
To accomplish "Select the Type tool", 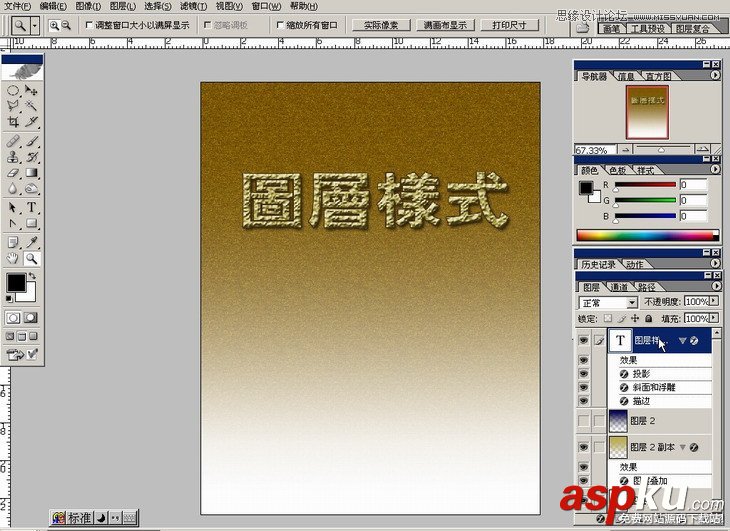I will pyautogui.click(x=31, y=207).
